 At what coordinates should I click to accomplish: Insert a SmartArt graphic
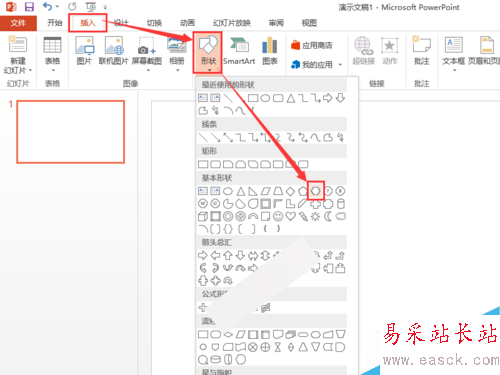pyautogui.click(x=239, y=51)
